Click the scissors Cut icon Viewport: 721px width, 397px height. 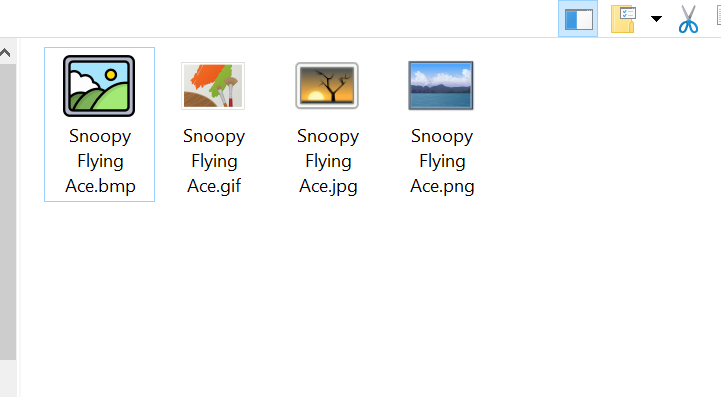pos(688,19)
